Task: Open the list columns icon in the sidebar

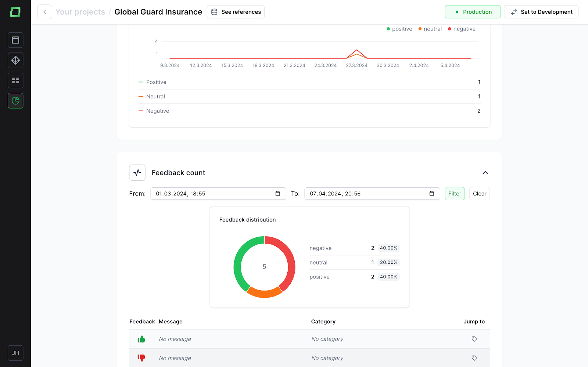Action: click(x=15, y=80)
